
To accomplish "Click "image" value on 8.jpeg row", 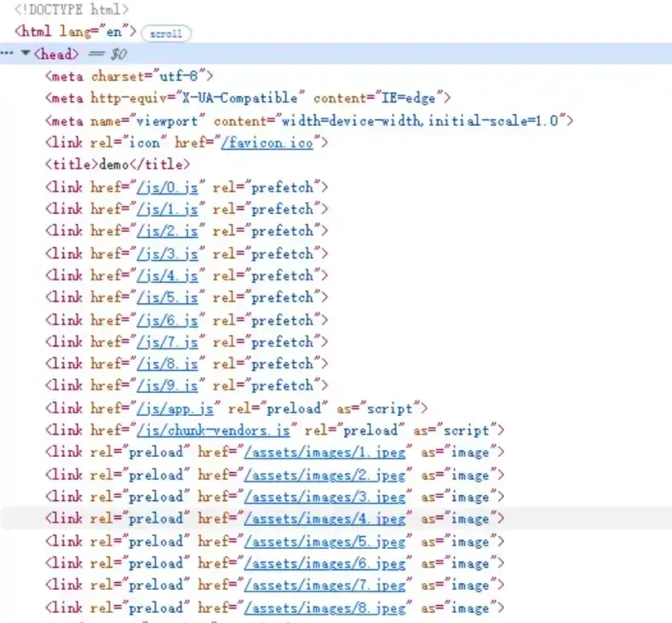I will tap(470, 608).
